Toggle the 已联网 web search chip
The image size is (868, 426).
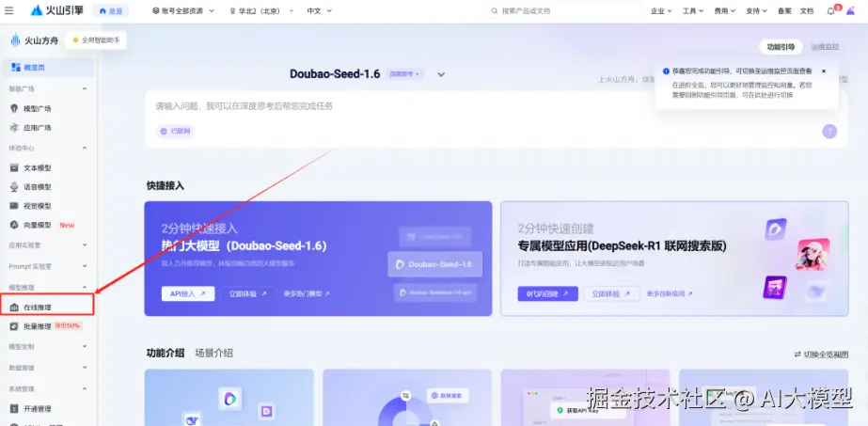click(x=175, y=131)
